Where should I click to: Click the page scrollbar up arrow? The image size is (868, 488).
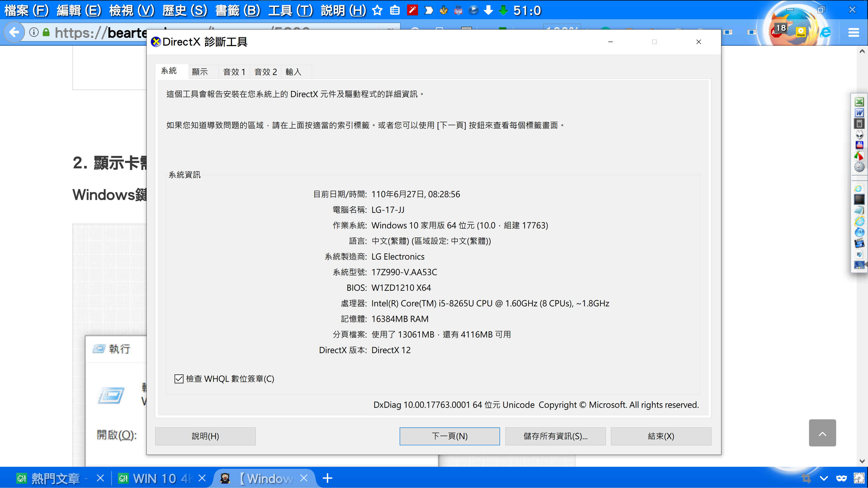[862, 51]
